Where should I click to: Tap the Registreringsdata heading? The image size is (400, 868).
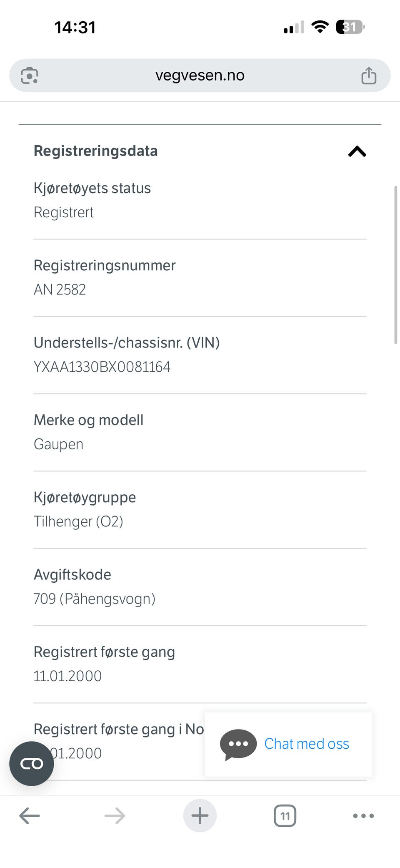(x=96, y=151)
